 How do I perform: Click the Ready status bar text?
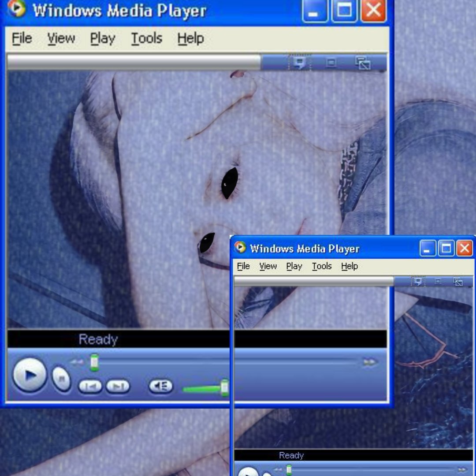[98, 339]
